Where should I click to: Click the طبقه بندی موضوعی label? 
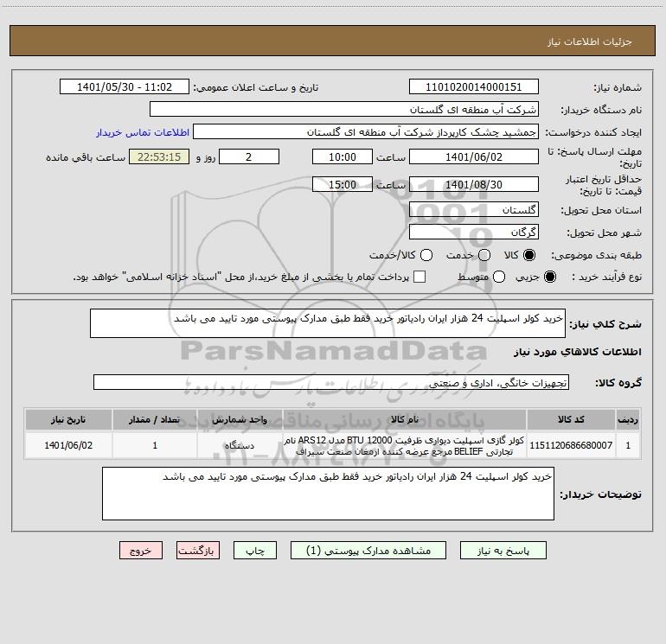(x=596, y=256)
